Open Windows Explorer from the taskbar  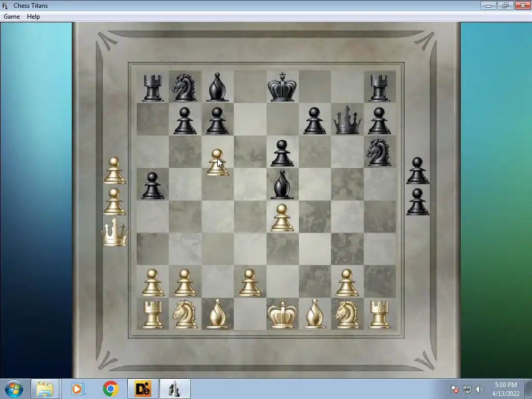[45, 389]
